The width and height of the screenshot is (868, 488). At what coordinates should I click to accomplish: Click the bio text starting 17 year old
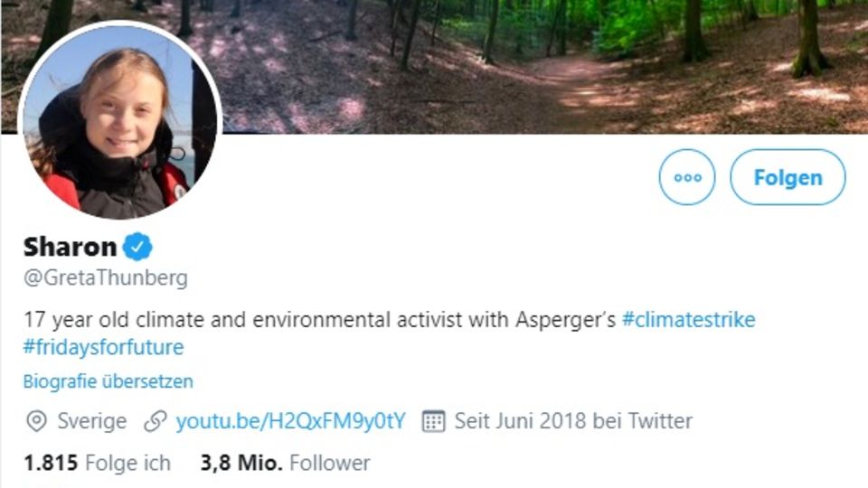coord(271,320)
